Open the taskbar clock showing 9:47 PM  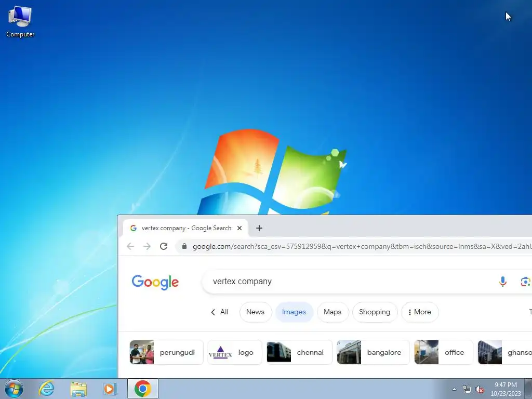point(506,389)
